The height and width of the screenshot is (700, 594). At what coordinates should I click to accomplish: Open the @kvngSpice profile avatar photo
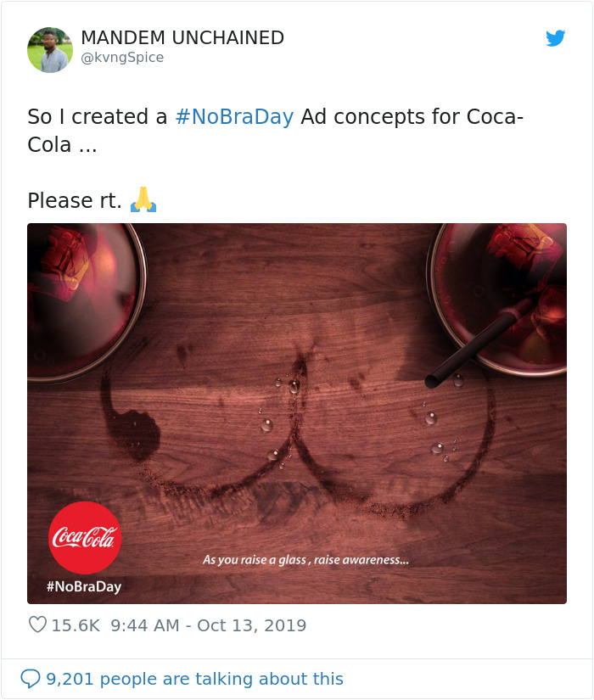(50, 49)
